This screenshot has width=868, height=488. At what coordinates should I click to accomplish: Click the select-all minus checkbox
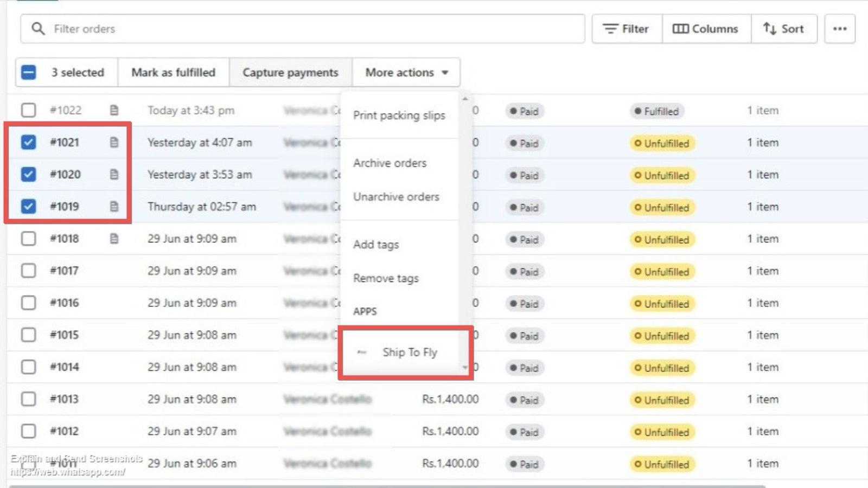pos(28,71)
